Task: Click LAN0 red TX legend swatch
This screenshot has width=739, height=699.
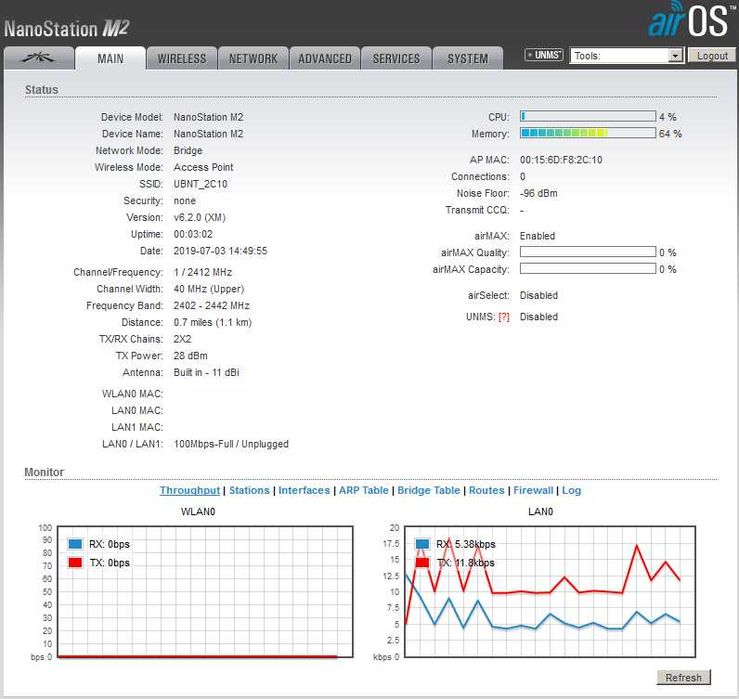Action: [x=422, y=562]
